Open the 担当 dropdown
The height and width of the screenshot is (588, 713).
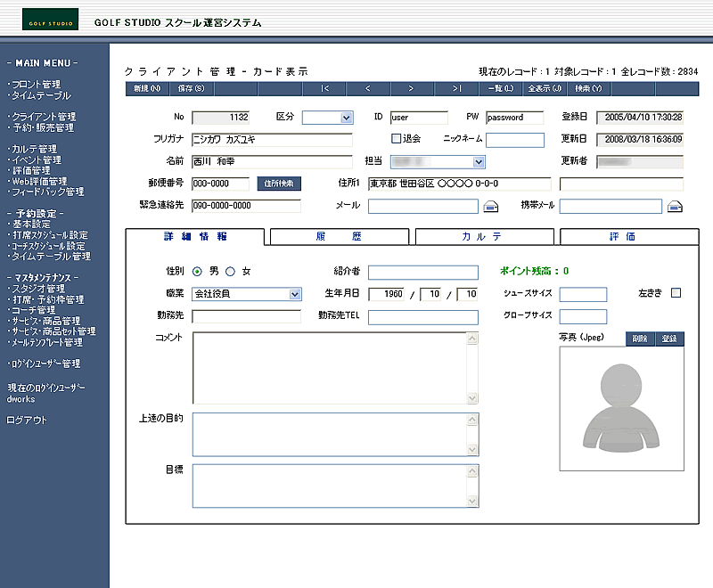(x=438, y=162)
